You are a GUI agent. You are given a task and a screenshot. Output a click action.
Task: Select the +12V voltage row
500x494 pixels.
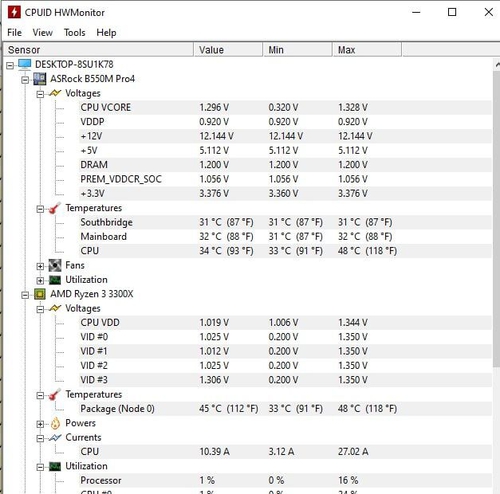click(x=285, y=136)
